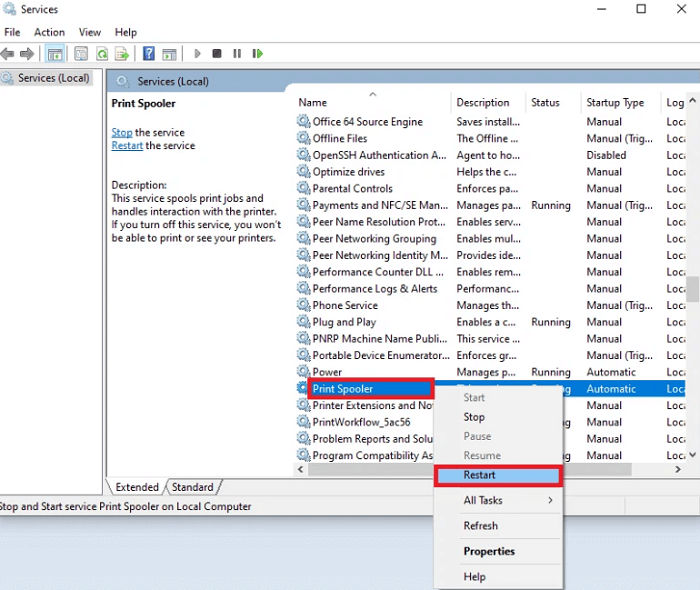
Task: Click the gear icon of Phone Service
Action: tap(304, 305)
